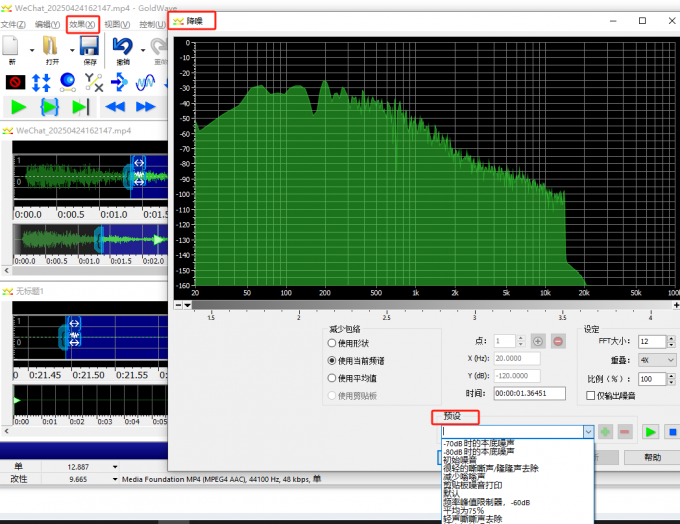Viewport: 680px width, 524px height.
Task: Click the time slider bar below spectrum
Action: 432,305
